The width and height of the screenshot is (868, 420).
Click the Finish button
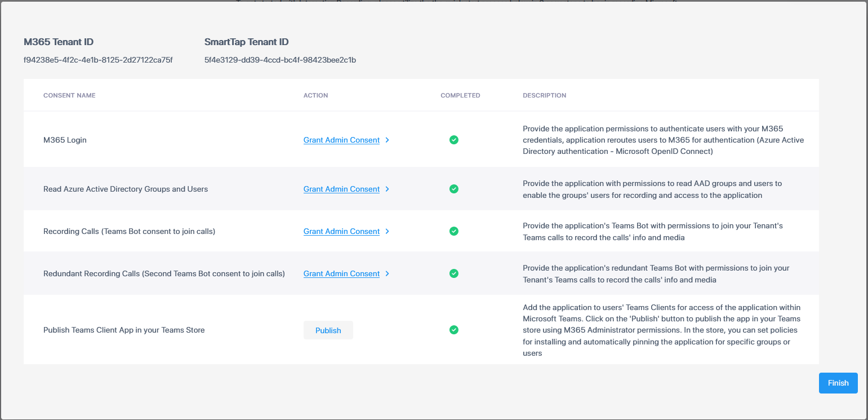point(838,383)
